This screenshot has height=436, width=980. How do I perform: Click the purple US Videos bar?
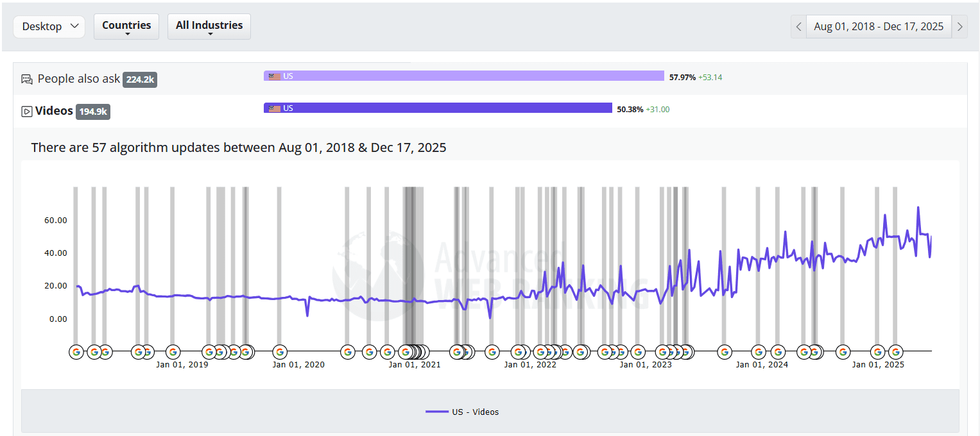[438, 108]
